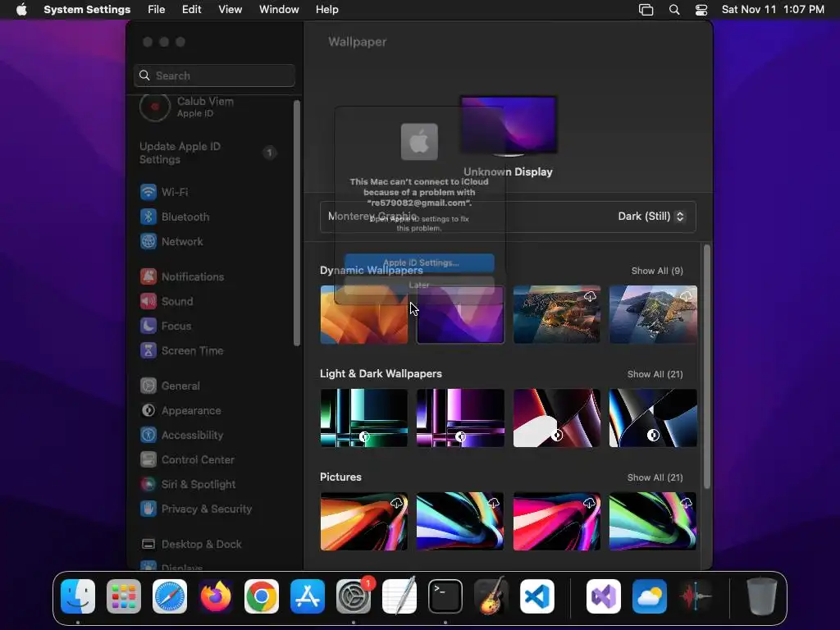Open Finder from the Dock
Screen dimensions: 840x630
(78, 596)
